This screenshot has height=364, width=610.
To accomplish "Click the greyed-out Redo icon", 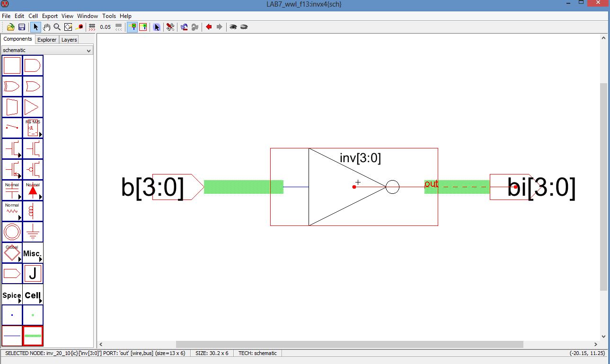I will 194,27.
